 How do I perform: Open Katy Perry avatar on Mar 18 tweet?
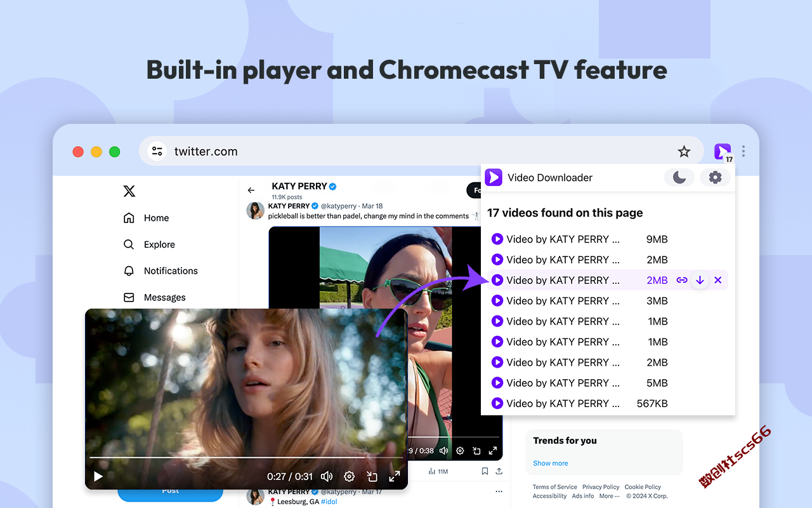click(x=256, y=211)
